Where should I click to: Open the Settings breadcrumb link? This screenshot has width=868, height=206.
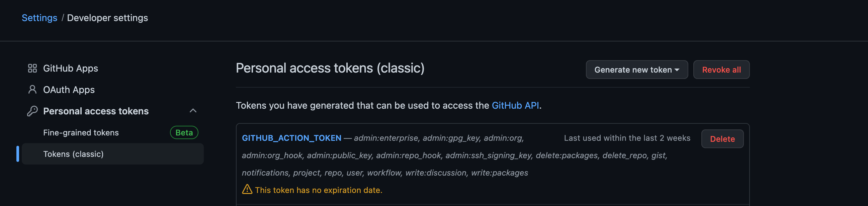coord(39,17)
